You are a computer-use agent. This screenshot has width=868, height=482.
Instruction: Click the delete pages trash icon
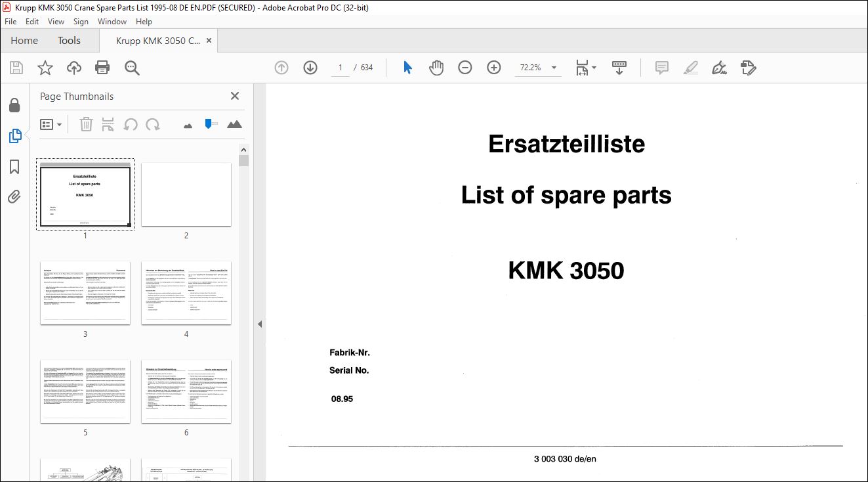click(86, 124)
